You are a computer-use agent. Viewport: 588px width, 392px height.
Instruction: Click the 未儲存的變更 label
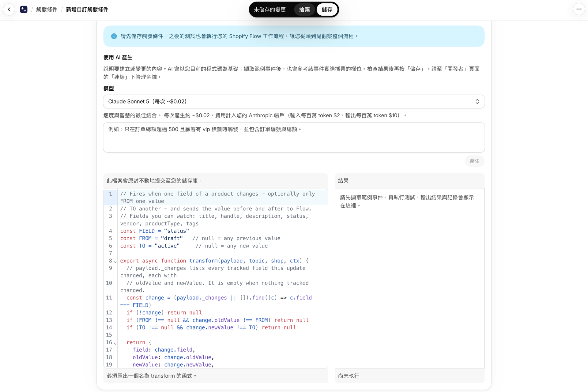pos(269,9)
